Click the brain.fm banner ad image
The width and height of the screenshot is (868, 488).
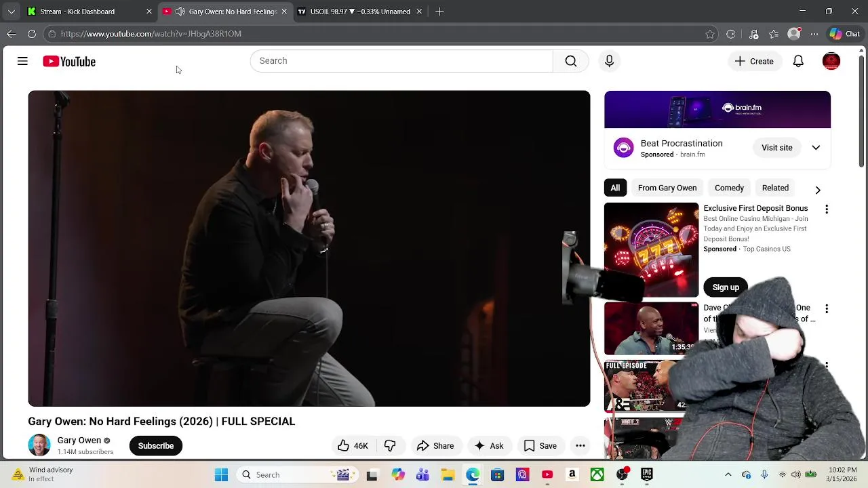(717, 109)
